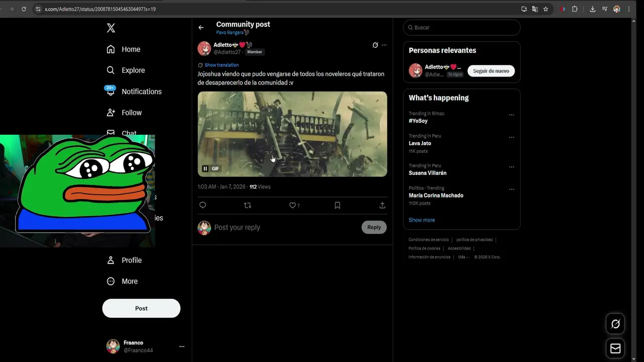
Task: Open options for the Lava Jato trend
Action: pos(511,137)
